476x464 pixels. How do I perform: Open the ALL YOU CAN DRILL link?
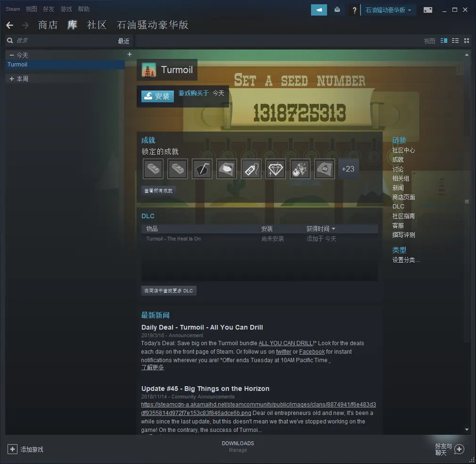tap(286, 343)
